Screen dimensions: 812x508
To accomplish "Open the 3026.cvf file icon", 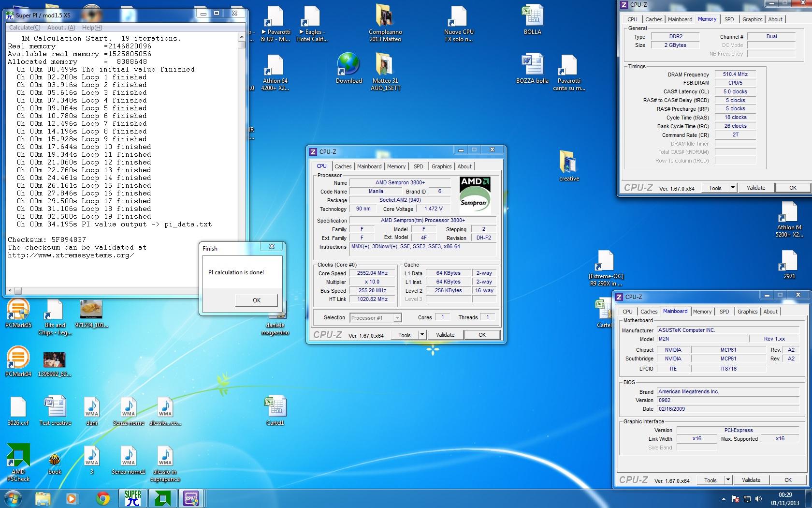I will 18,411.
